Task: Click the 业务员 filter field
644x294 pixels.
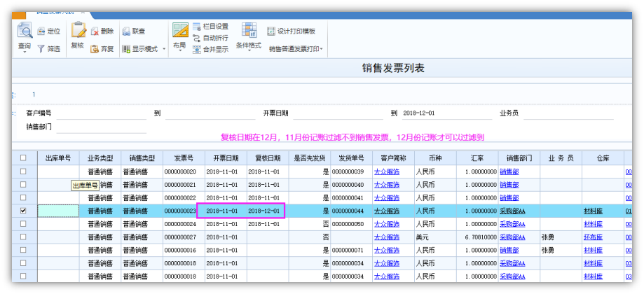Action: (x=568, y=113)
